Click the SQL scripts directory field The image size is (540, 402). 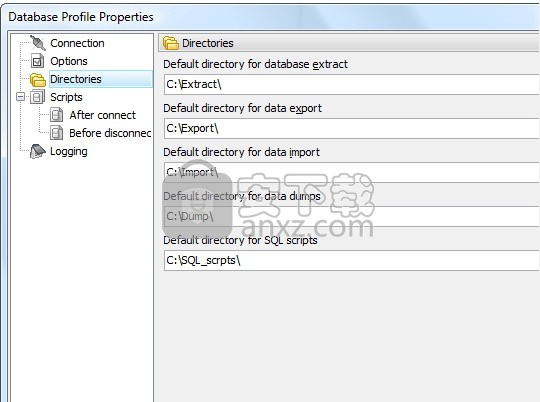pos(351,260)
